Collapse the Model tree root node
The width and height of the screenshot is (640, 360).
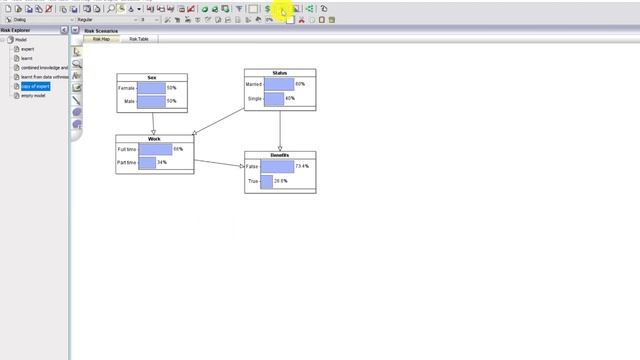coord(3,40)
